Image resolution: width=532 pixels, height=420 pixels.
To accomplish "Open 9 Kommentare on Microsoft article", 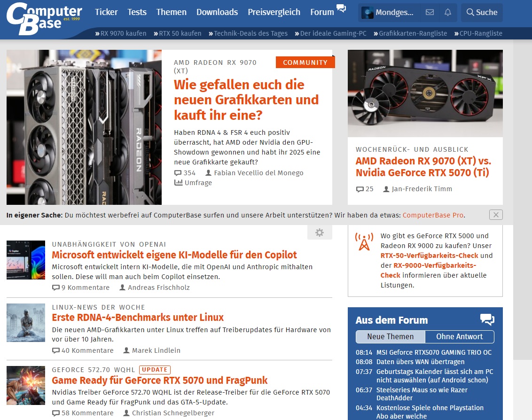I will click(x=81, y=288).
